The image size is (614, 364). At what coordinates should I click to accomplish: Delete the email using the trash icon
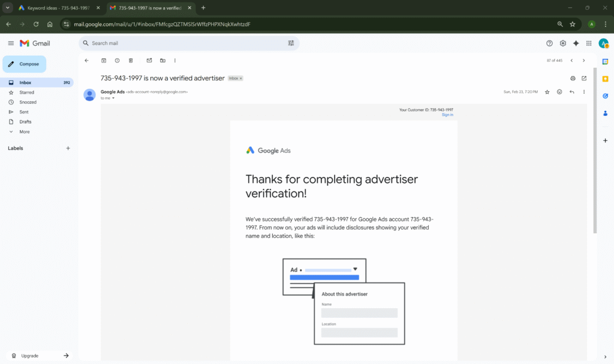pyautogui.click(x=131, y=61)
